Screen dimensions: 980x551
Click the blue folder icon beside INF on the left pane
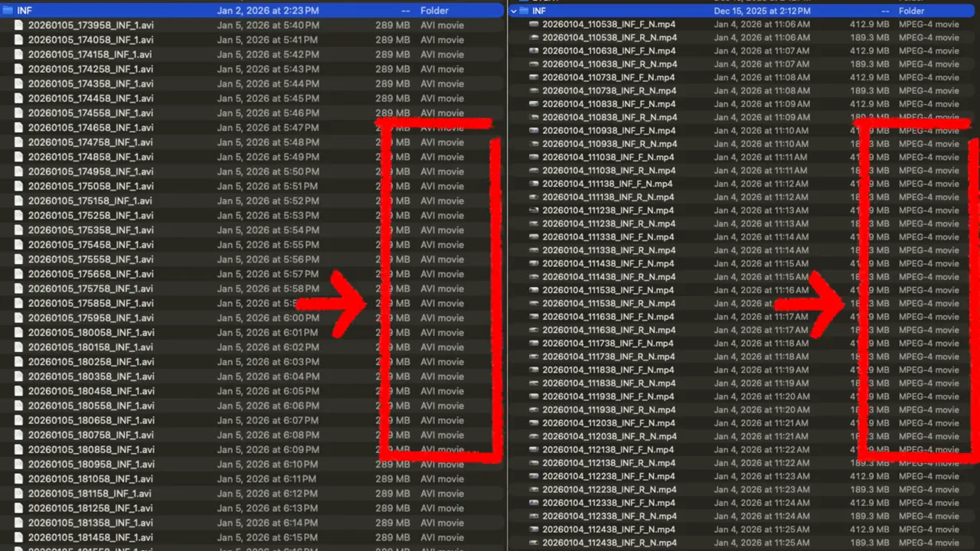click(x=8, y=10)
